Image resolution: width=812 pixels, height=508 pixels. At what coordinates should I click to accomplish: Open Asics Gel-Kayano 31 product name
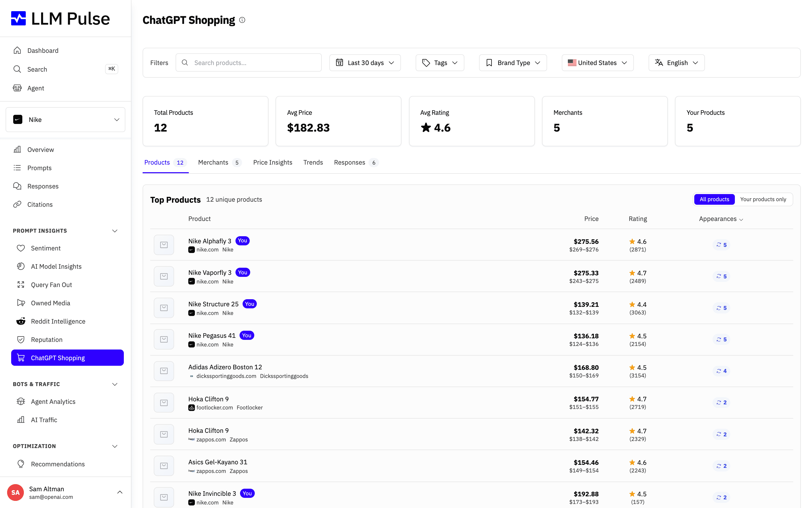pyautogui.click(x=217, y=462)
